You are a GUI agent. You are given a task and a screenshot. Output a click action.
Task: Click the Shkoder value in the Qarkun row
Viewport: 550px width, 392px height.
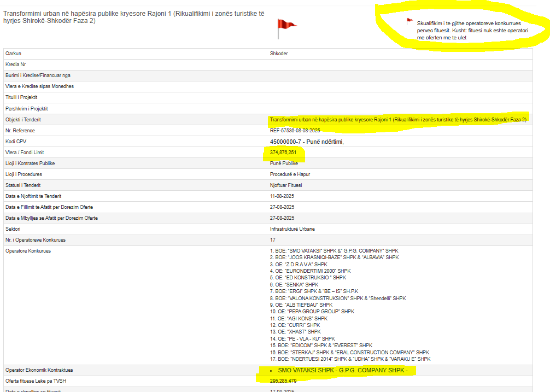[279, 54]
